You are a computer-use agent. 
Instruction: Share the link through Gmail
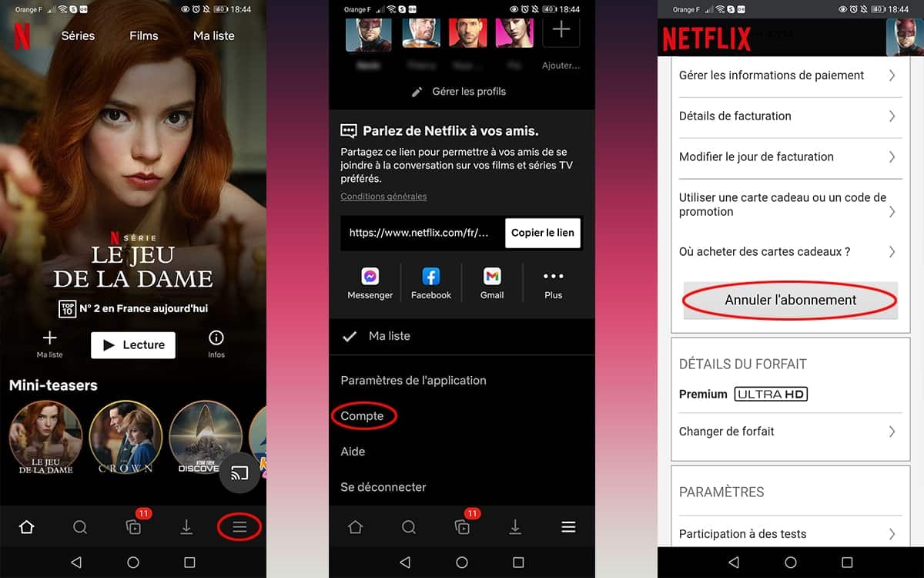492,277
